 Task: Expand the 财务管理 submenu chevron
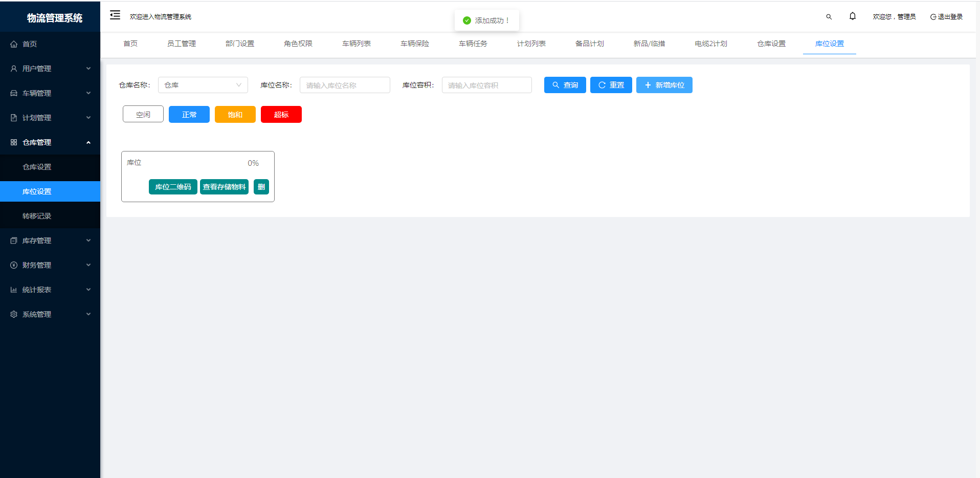pos(88,265)
